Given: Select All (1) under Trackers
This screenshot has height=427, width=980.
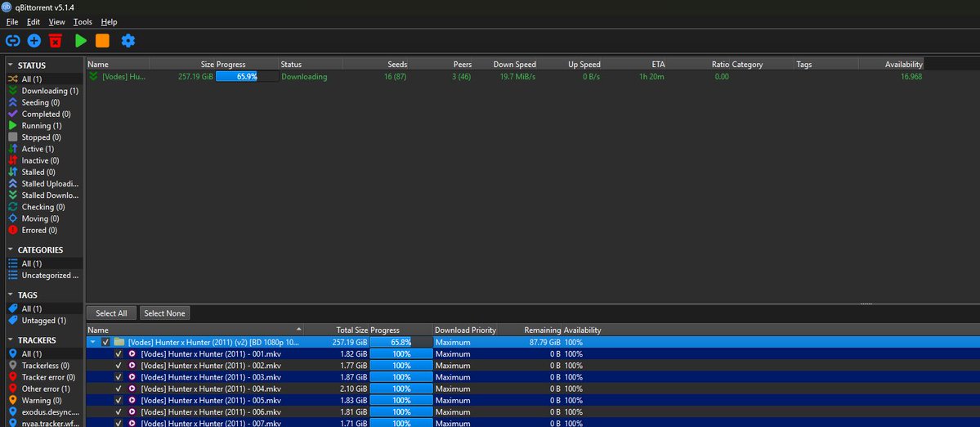Looking at the screenshot, I should (43, 354).
